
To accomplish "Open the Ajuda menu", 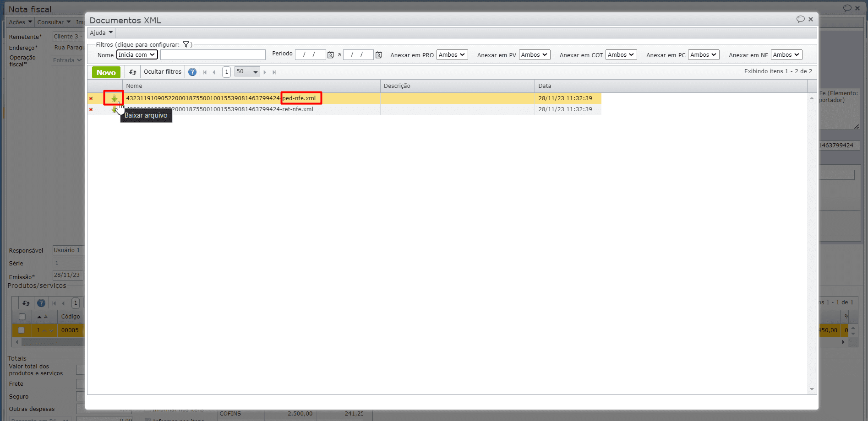I will (101, 32).
